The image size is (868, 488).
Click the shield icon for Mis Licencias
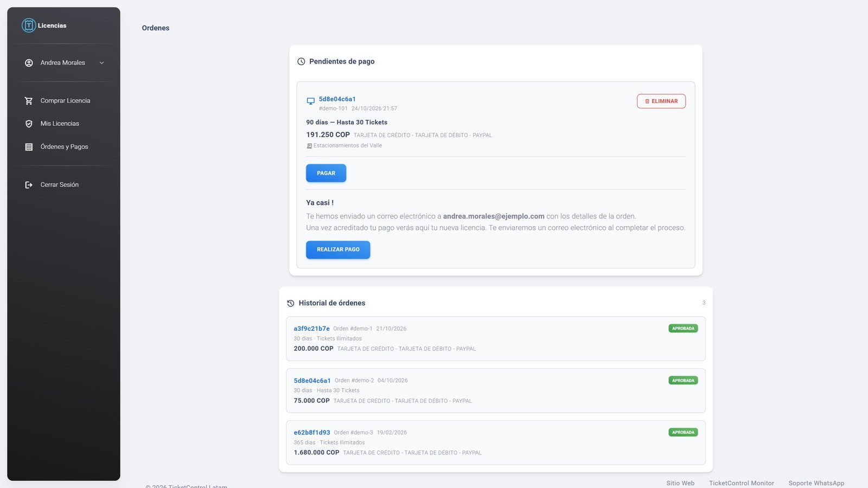(29, 124)
